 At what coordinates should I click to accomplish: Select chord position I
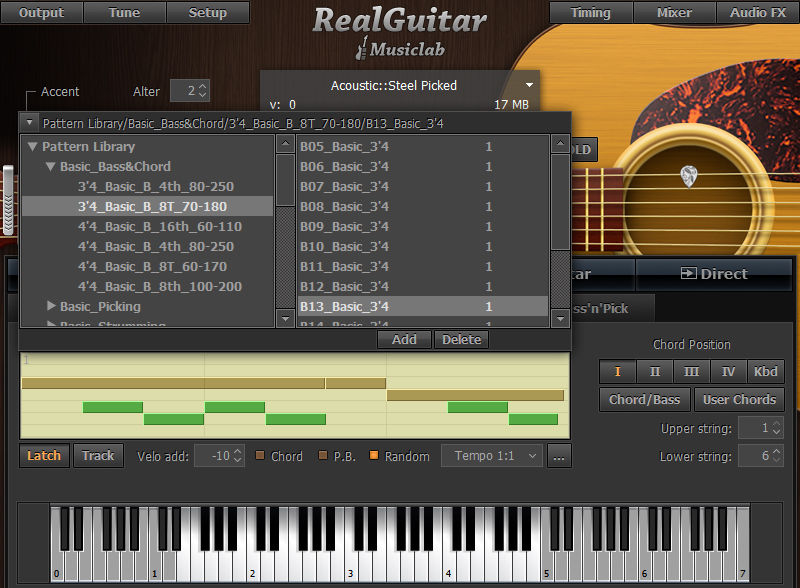pos(618,371)
